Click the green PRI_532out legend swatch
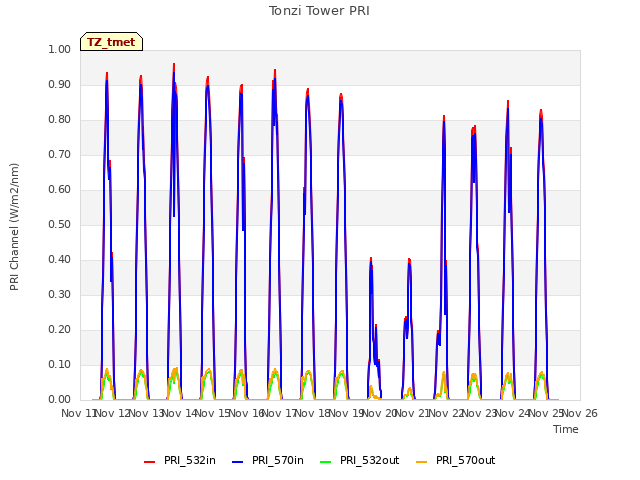The image size is (640, 480). (x=326, y=461)
